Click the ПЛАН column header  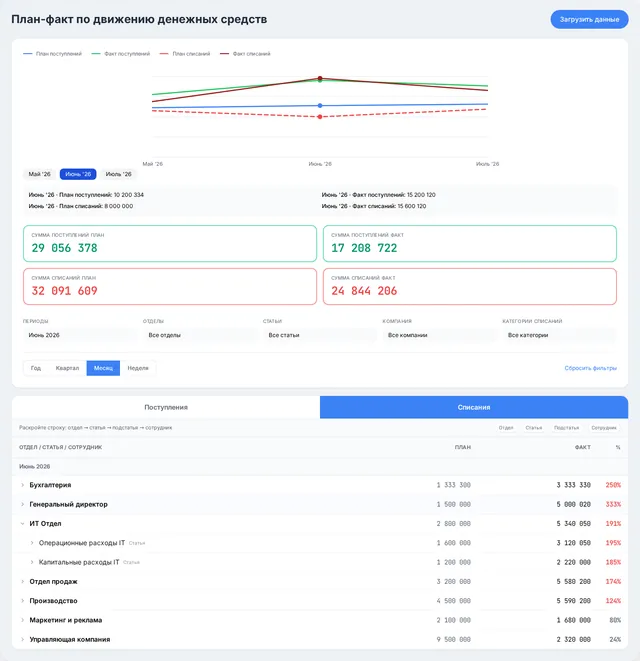tap(463, 447)
